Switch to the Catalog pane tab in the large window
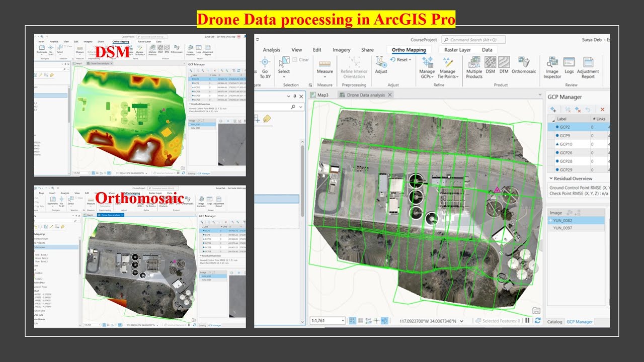The height and width of the screenshot is (362, 644). (x=554, y=321)
